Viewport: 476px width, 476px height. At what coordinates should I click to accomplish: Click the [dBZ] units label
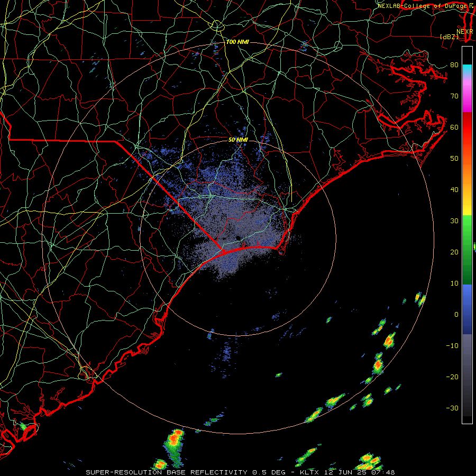(x=449, y=36)
